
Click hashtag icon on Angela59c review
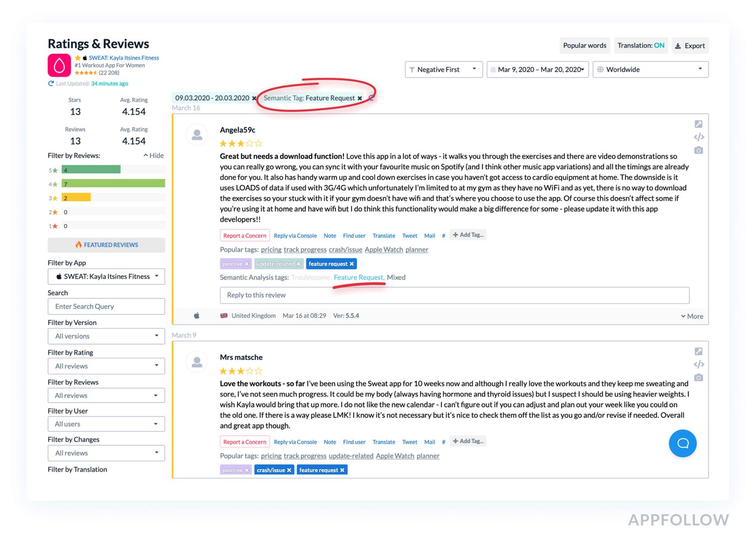point(443,236)
